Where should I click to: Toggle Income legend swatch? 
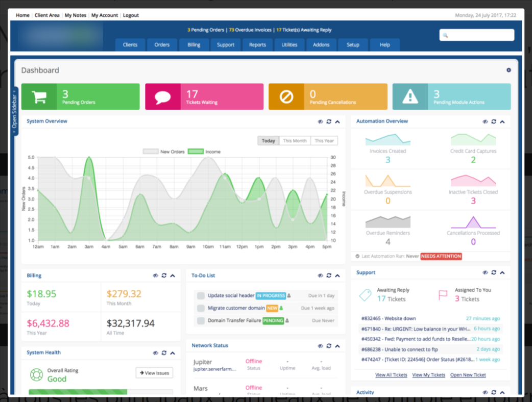[196, 152]
